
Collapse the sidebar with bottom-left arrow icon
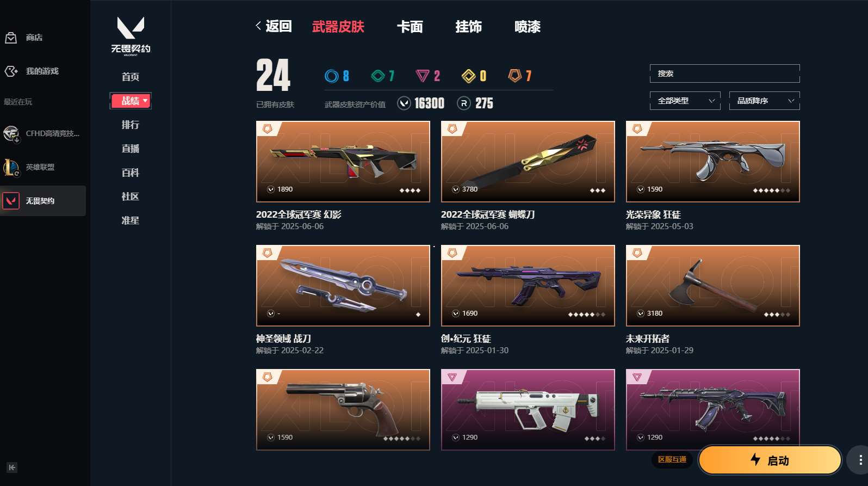[12, 467]
